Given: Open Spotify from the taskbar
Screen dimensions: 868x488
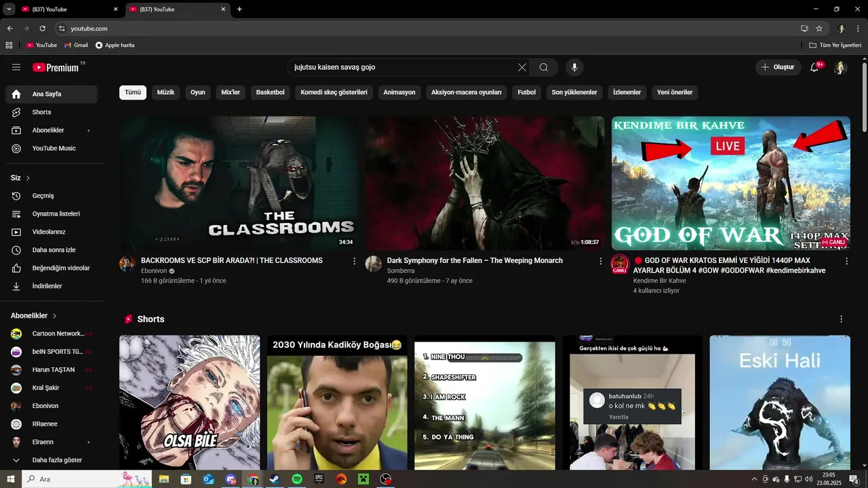Looking at the screenshot, I should click(x=297, y=479).
